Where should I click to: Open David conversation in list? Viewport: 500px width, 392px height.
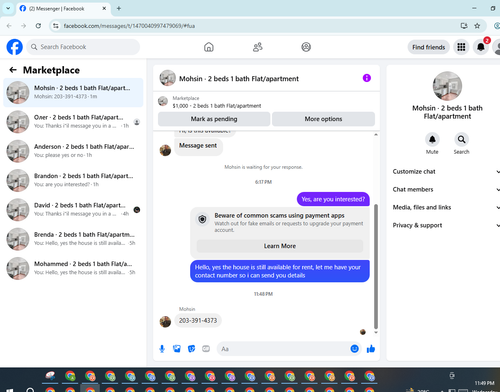pos(73,210)
